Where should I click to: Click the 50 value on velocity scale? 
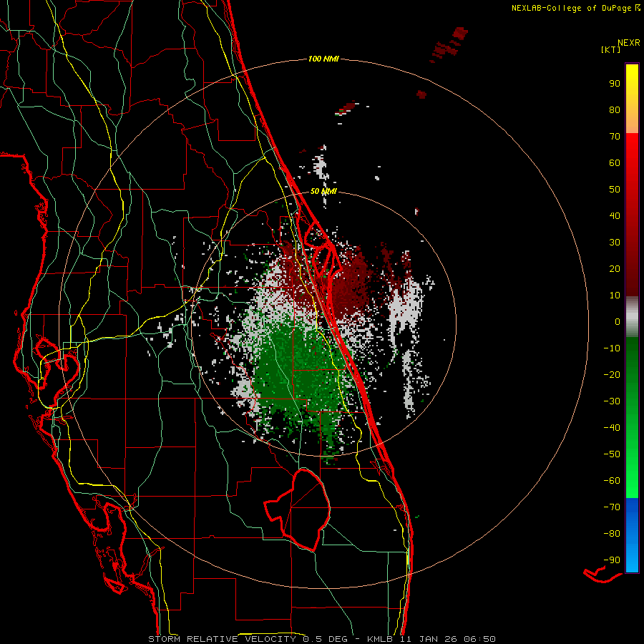(x=615, y=190)
